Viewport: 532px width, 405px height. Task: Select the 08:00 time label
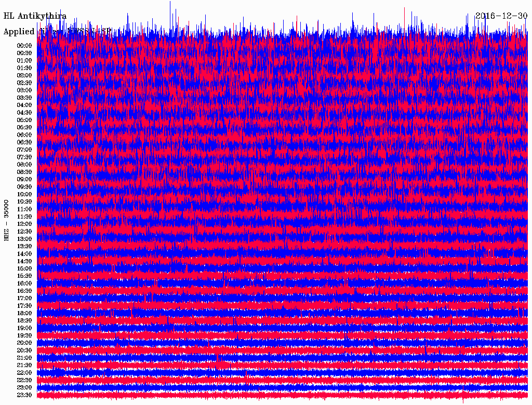coord(24,165)
